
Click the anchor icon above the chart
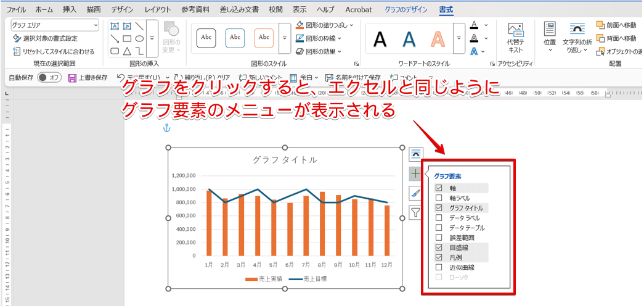tap(166, 129)
